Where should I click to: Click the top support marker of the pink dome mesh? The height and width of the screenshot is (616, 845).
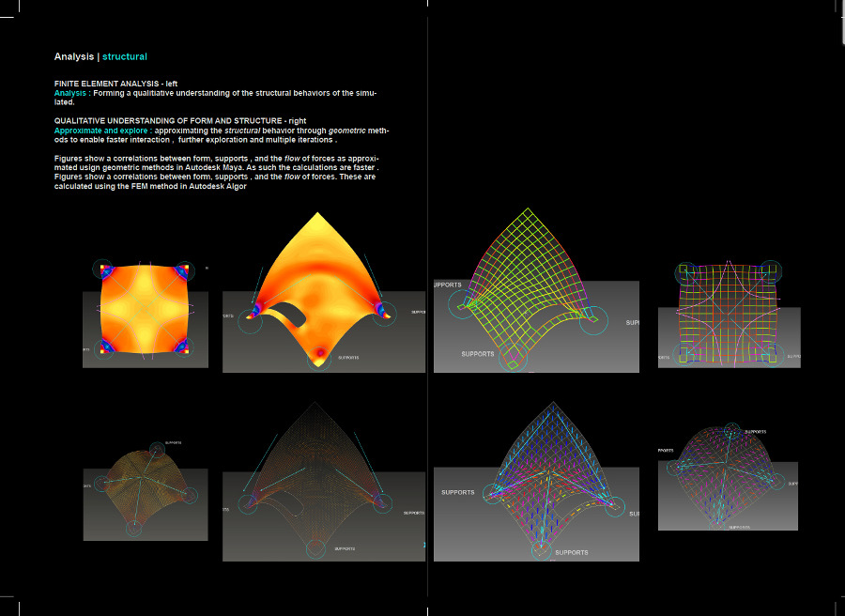tap(734, 430)
